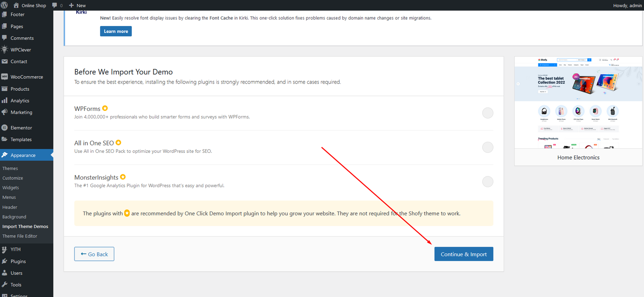Click the WordPress logo icon
This screenshot has width=644, height=297.
click(4, 5)
